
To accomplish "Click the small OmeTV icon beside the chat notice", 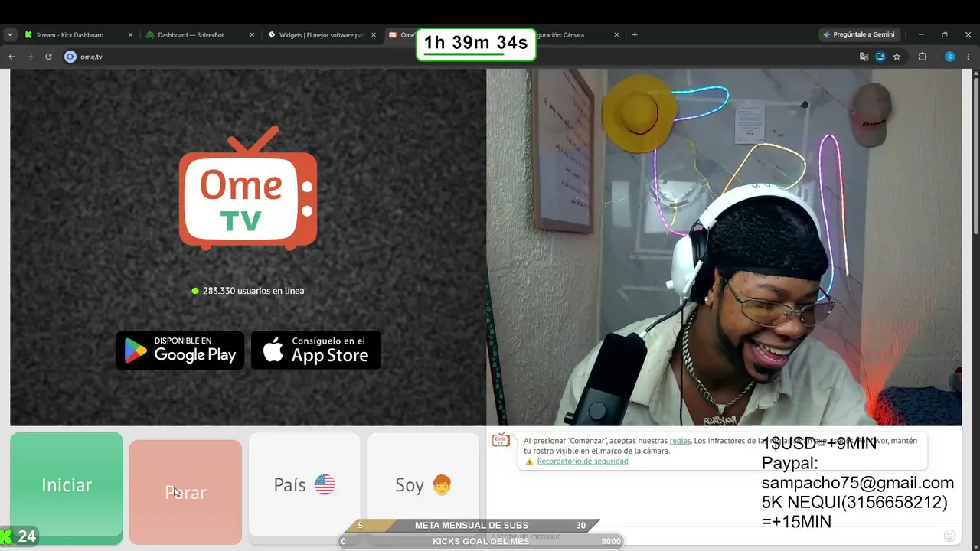I will click(501, 440).
